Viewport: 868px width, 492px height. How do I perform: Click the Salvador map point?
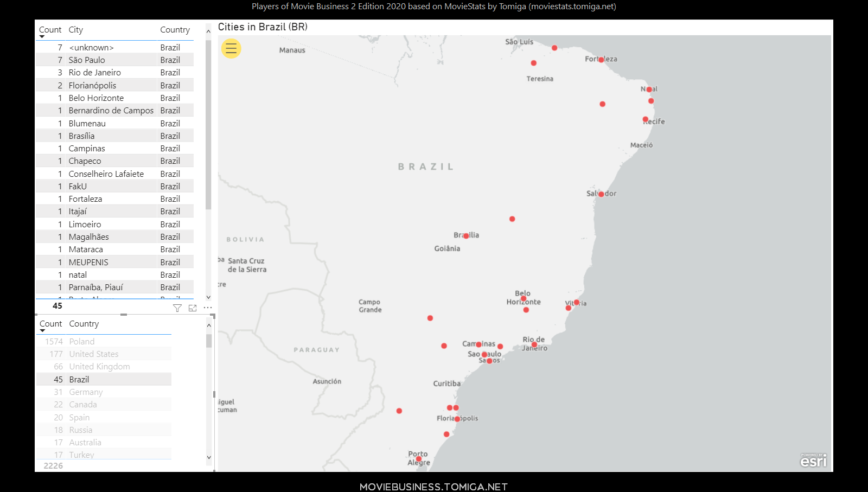point(601,194)
